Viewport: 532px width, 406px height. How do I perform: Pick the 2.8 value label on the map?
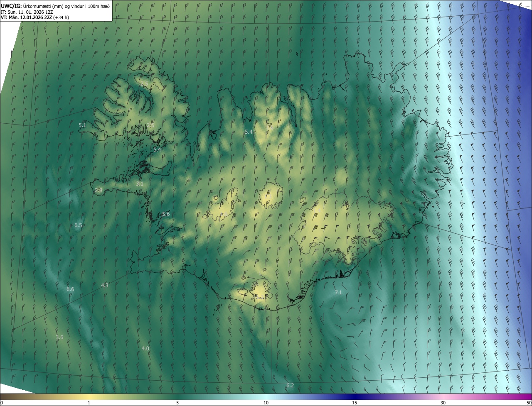[x=99, y=190]
